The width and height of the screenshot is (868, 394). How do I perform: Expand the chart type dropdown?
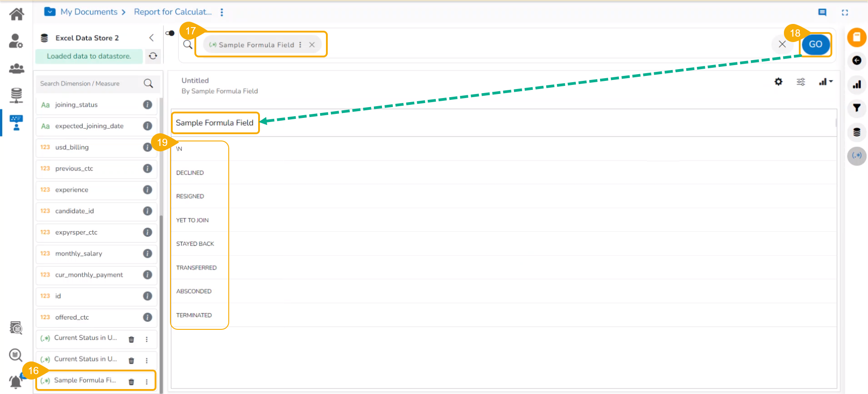pos(826,82)
